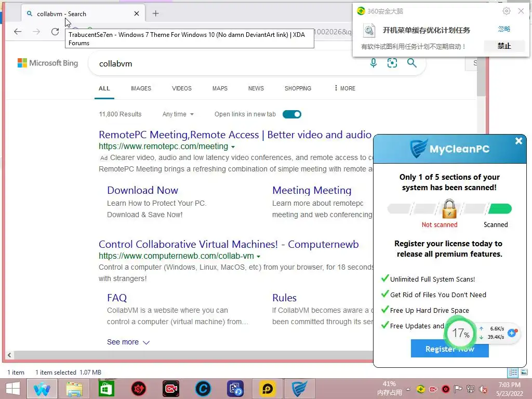Click '1 item selected 1.07 MB' status text
Image resolution: width=532 pixels, height=399 pixels.
(68, 373)
